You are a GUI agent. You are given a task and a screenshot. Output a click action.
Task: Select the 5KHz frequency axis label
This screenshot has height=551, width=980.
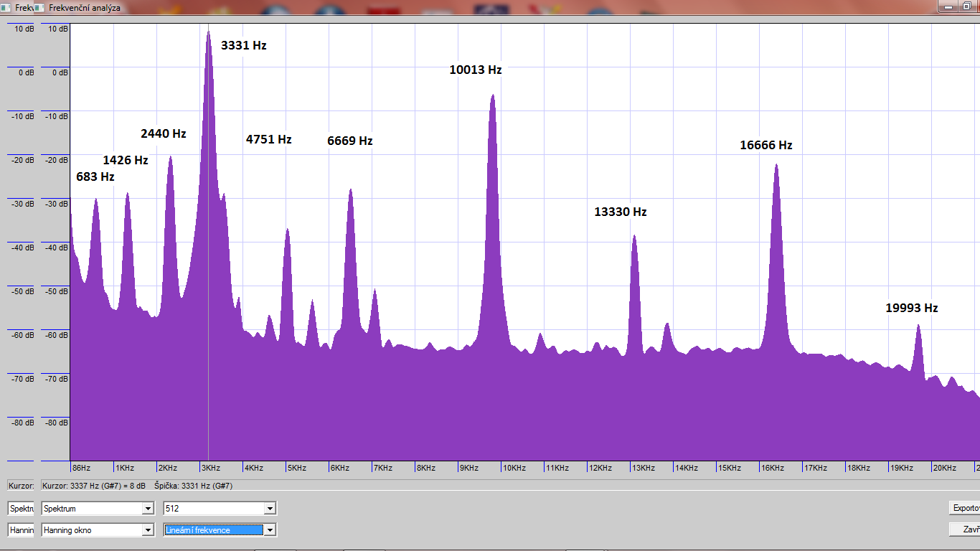point(297,468)
